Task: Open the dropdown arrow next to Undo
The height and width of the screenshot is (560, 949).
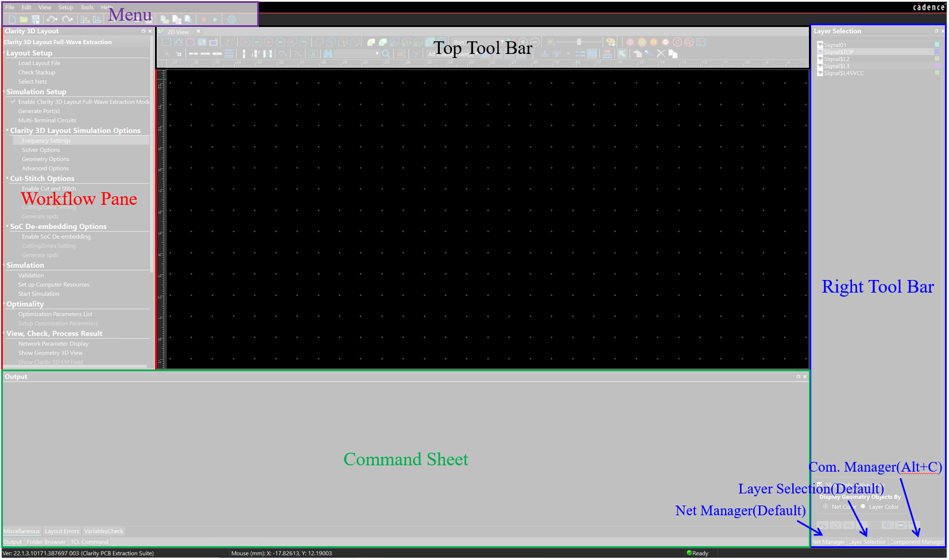Action: pos(56,20)
